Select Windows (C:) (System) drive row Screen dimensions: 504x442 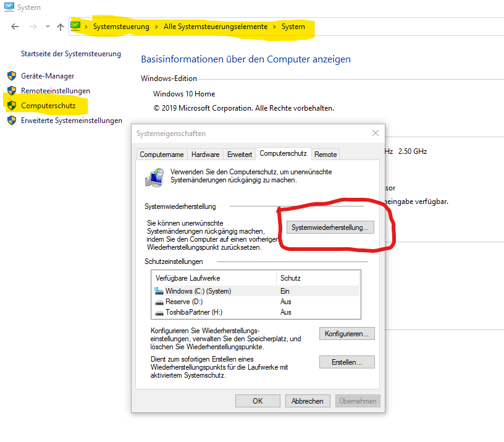(256, 291)
